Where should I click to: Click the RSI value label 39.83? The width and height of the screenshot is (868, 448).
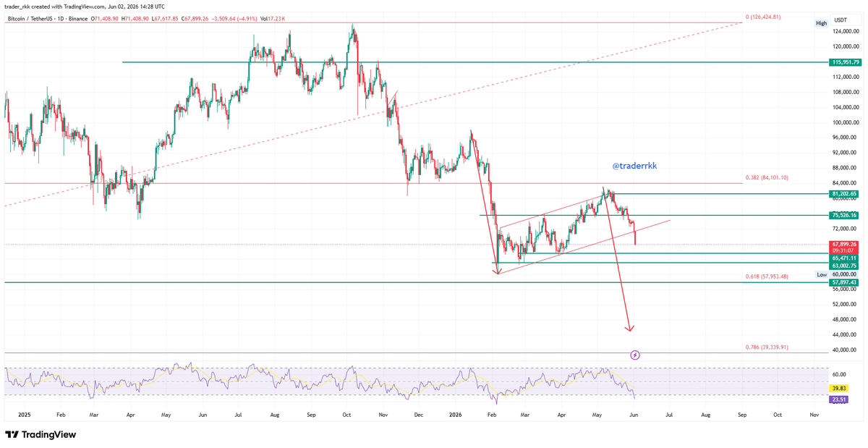point(838,389)
